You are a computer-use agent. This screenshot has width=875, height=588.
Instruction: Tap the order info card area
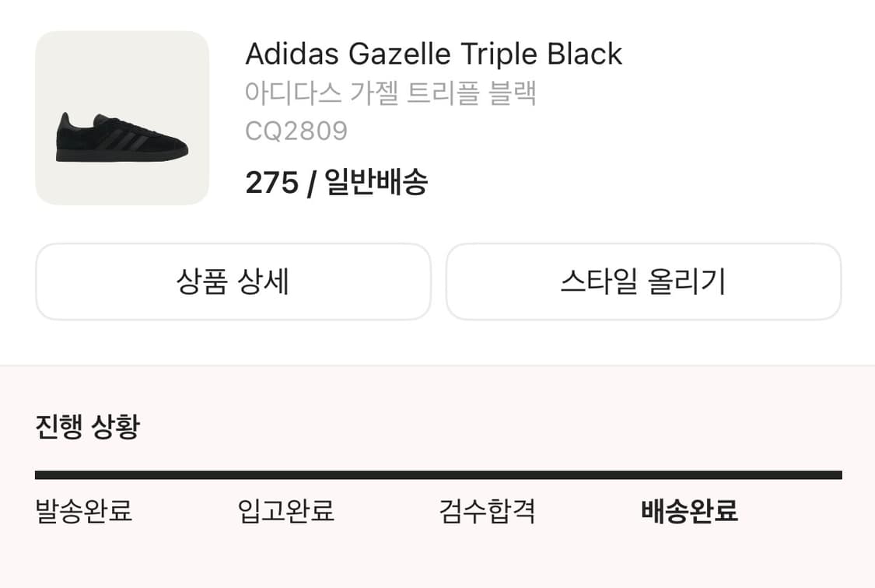coord(437,117)
